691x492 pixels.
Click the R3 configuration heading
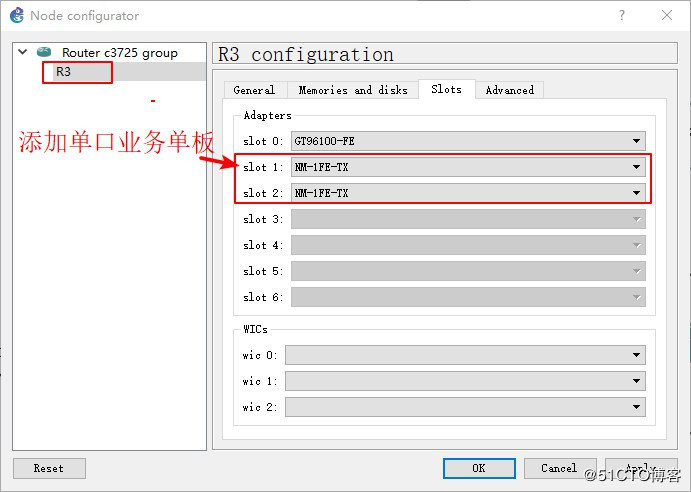click(x=306, y=54)
